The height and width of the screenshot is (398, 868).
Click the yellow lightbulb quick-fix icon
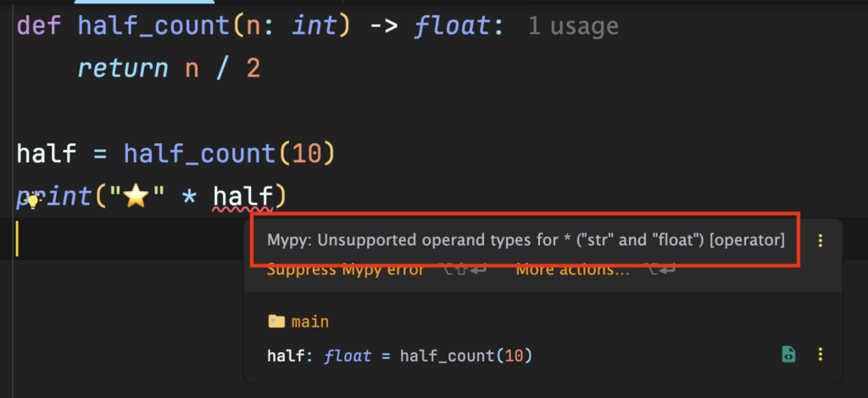point(32,202)
